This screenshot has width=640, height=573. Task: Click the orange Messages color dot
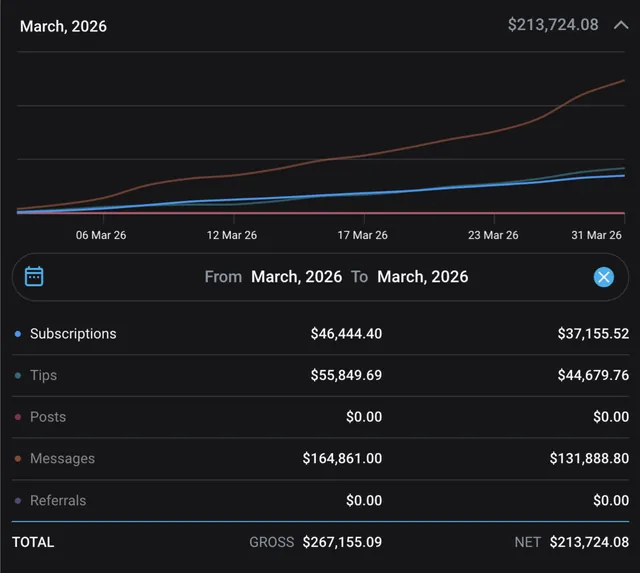click(x=18, y=459)
